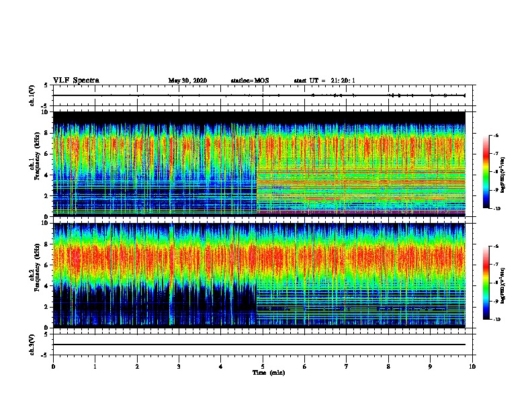
Task: Click time axis tick label "10"
Action: (472, 367)
